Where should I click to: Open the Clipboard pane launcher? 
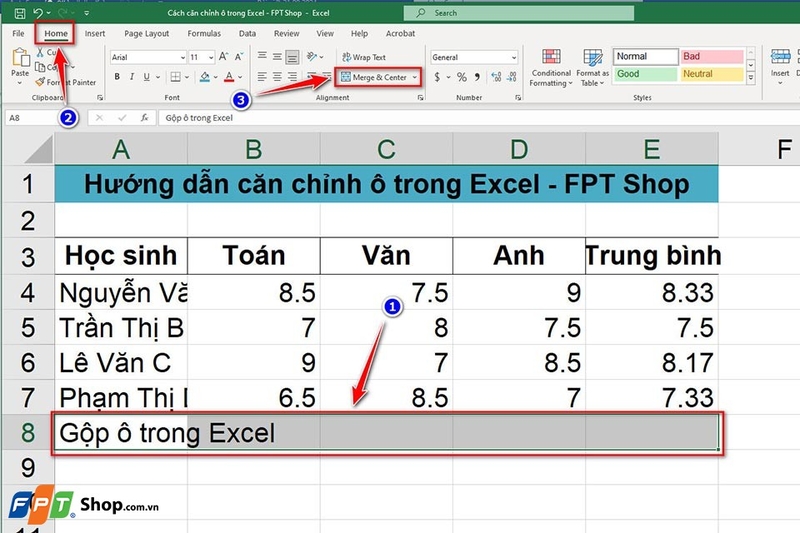coord(100,97)
